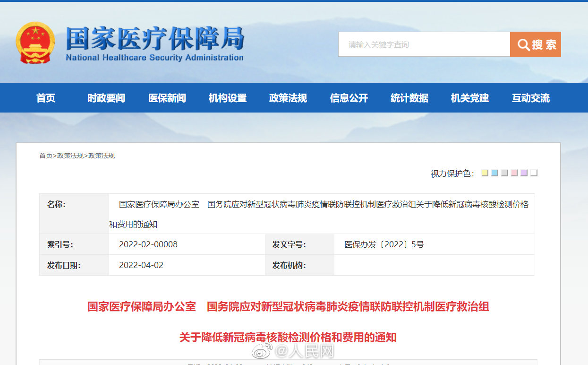Open the 统计数据 section
588x365 pixels.
(x=409, y=98)
